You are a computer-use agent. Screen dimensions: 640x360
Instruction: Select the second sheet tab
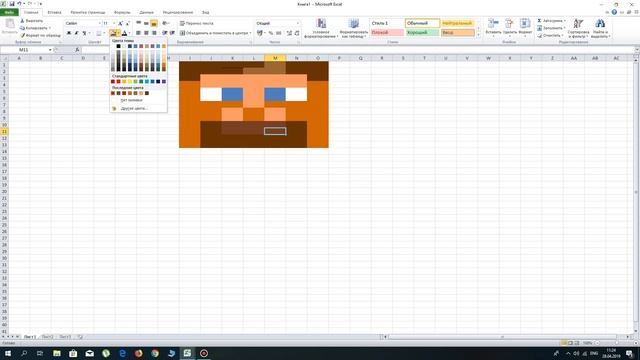click(x=48, y=337)
